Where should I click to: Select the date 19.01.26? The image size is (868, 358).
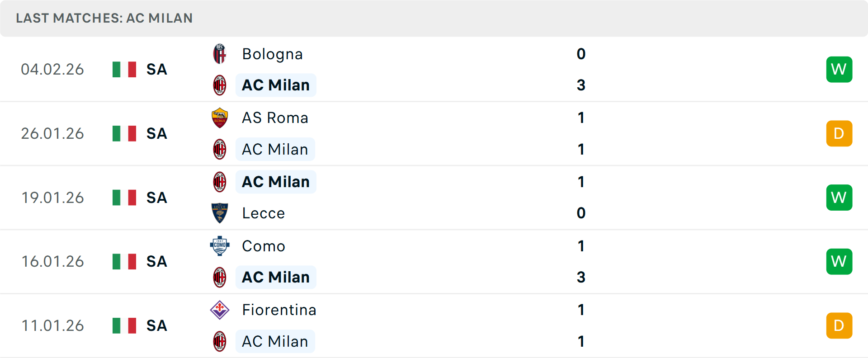(52, 198)
